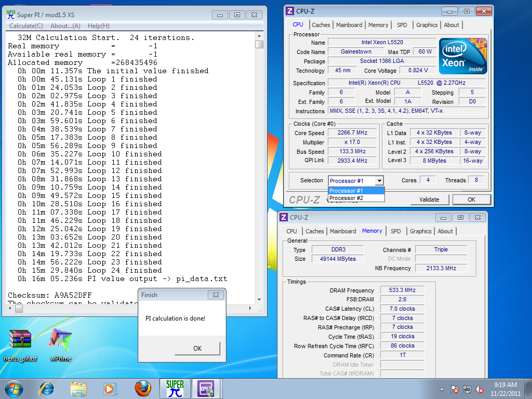Image resolution: width=532 pixels, height=399 pixels.
Task: Click OK button in top CPU-Z
Action: (x=472, y=199)
